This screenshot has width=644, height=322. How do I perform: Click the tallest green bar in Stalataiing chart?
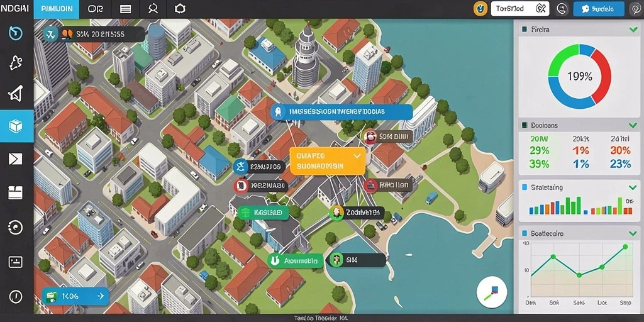click(x=579, y=206)
